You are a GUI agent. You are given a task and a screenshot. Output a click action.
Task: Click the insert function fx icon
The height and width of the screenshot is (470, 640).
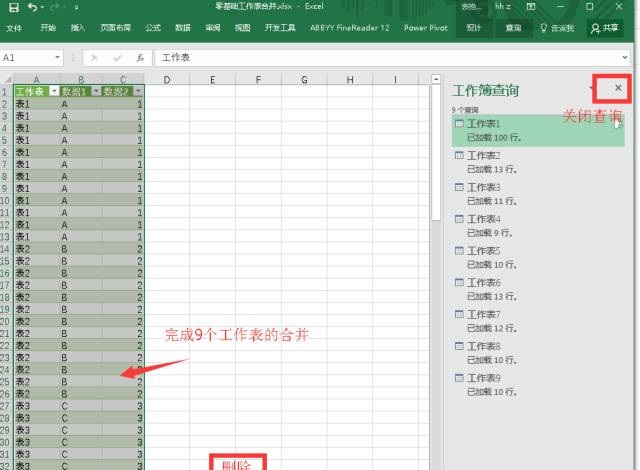[140, 58]
